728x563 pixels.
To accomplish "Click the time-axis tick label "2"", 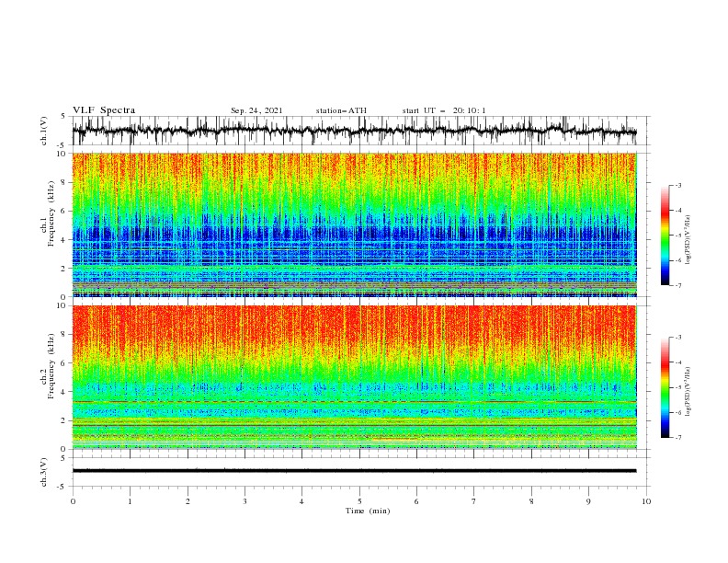I will click(188, 501).
